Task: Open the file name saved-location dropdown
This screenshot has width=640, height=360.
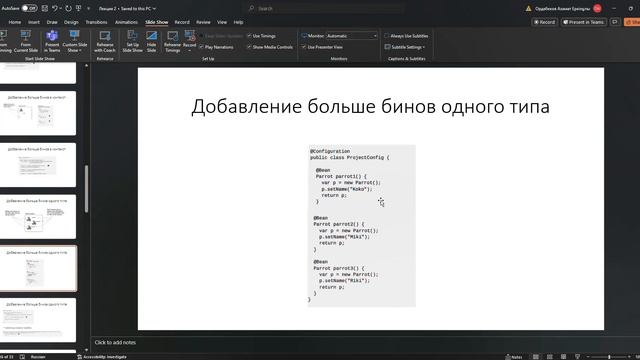Action: click(154, 9)
